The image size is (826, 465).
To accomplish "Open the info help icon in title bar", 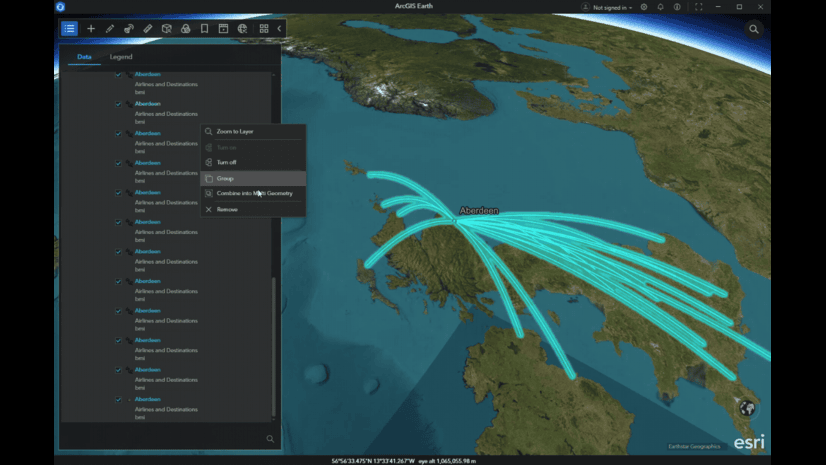I will point(677,7).
